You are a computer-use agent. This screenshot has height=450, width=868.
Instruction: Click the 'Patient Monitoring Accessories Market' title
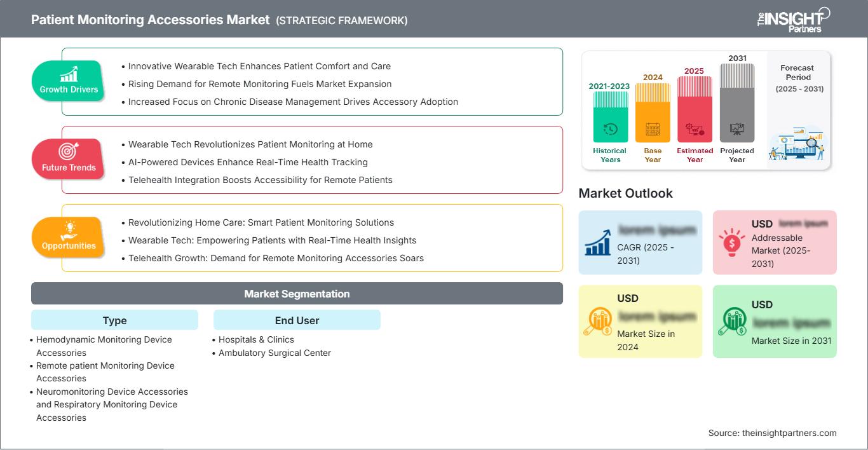tap(151, 20)
